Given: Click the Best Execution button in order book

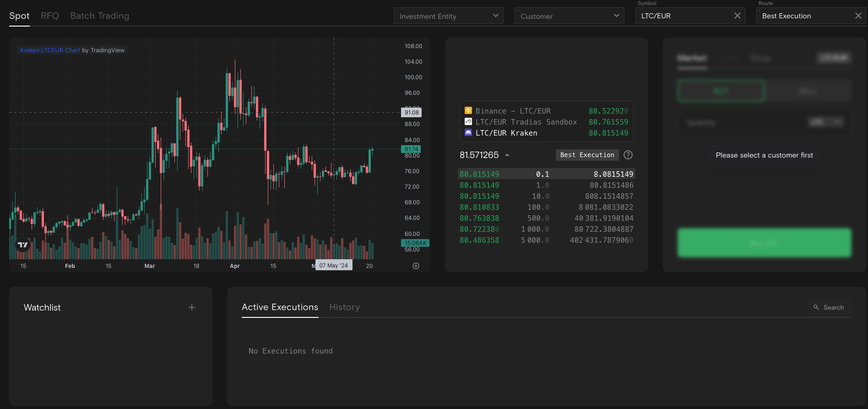Looking at the screenshot, I should [x=587, y=155].
